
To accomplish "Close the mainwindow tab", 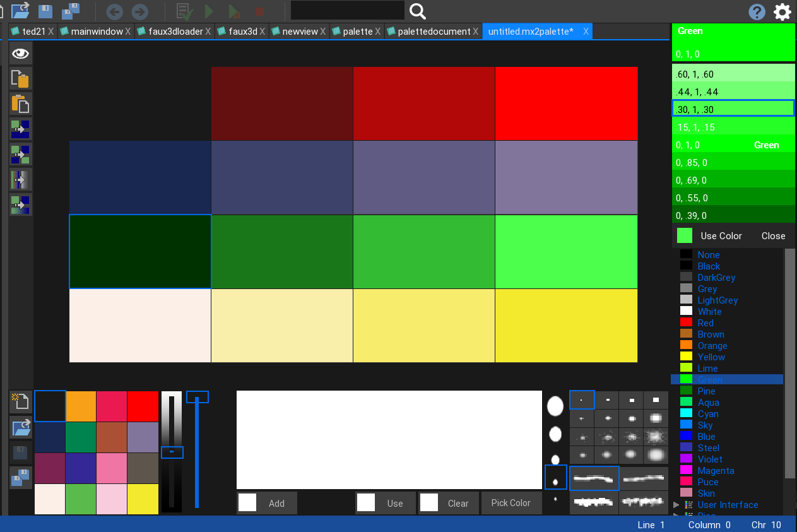I will click(128, 32).
